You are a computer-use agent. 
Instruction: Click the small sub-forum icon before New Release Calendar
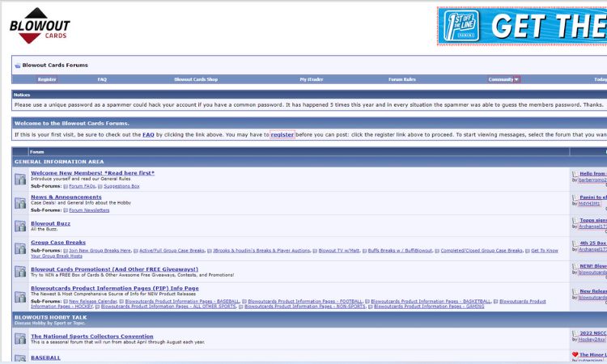66,302
